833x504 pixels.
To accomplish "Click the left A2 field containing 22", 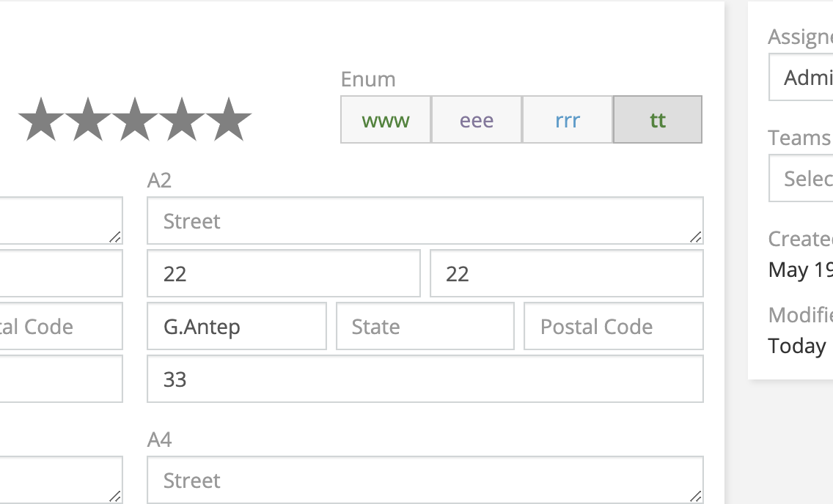I will point(284,273).
